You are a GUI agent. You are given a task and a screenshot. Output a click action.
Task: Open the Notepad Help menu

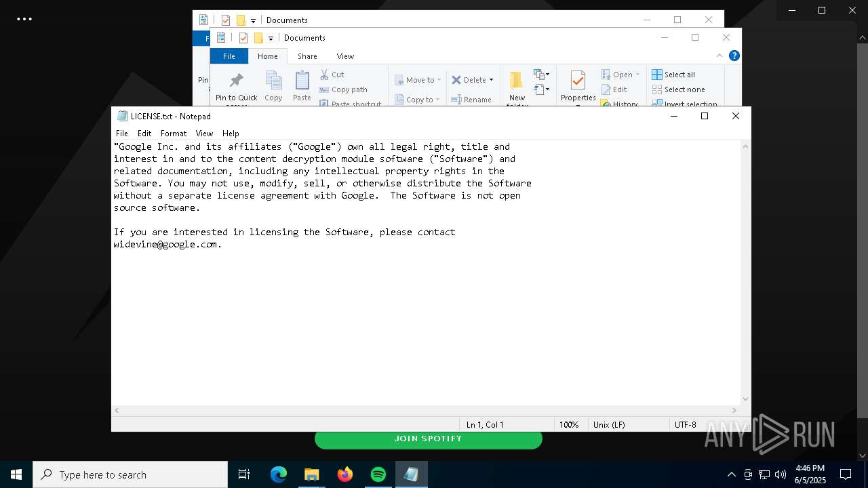pos(231,134)
